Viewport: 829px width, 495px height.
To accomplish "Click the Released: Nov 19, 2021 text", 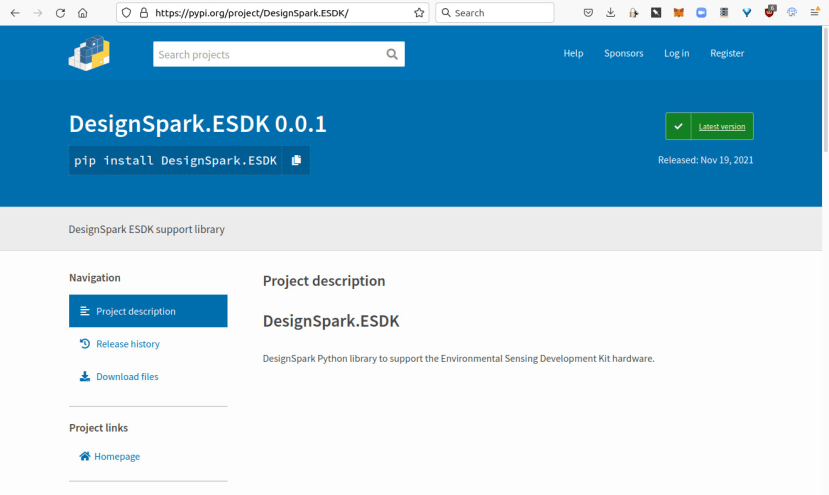I will [x=705, y=160].
